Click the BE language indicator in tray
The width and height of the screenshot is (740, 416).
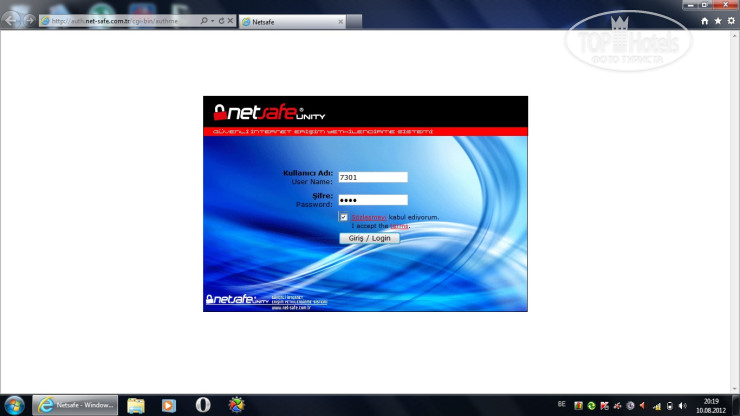[x=562, y=404]
